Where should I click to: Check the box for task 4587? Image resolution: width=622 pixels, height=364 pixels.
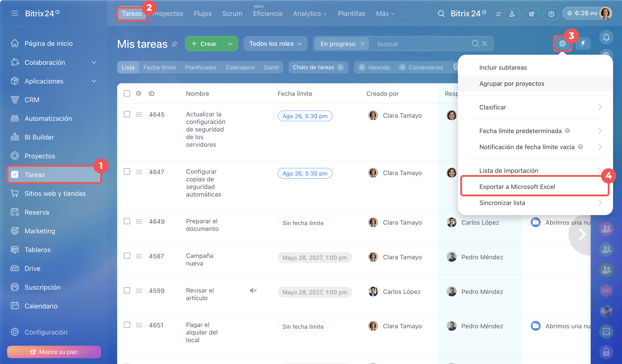(x=127, y=256)
